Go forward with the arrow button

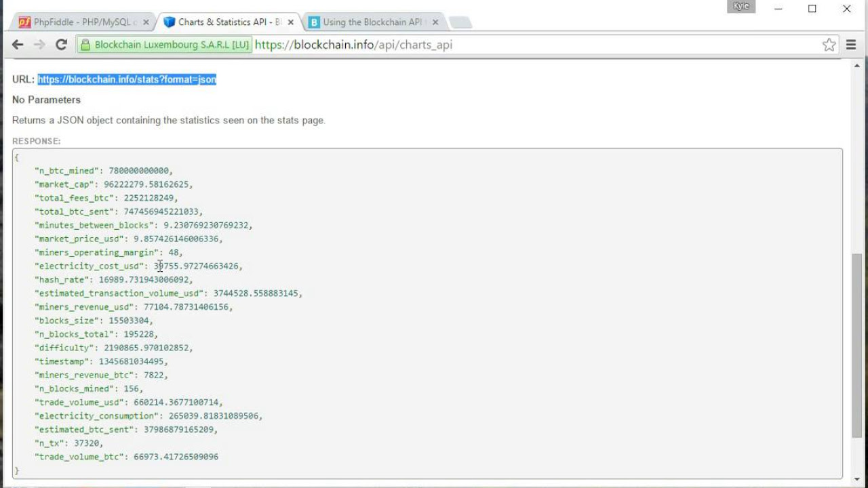(x=39, y=45)
